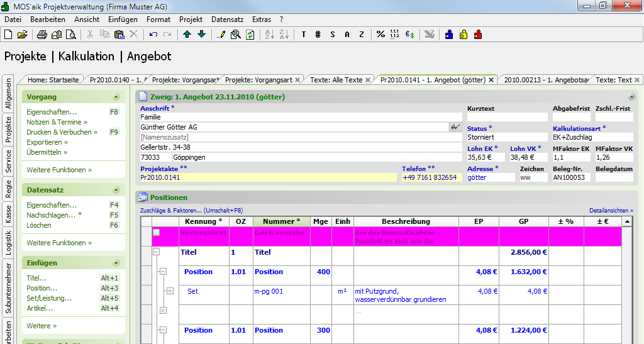Click the Projektakte field Pr2010.0141
644x344 pixels.
[268, 177]
